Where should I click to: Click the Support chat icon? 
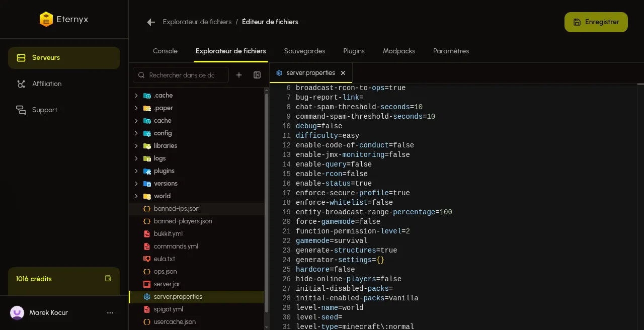point(21,110)
